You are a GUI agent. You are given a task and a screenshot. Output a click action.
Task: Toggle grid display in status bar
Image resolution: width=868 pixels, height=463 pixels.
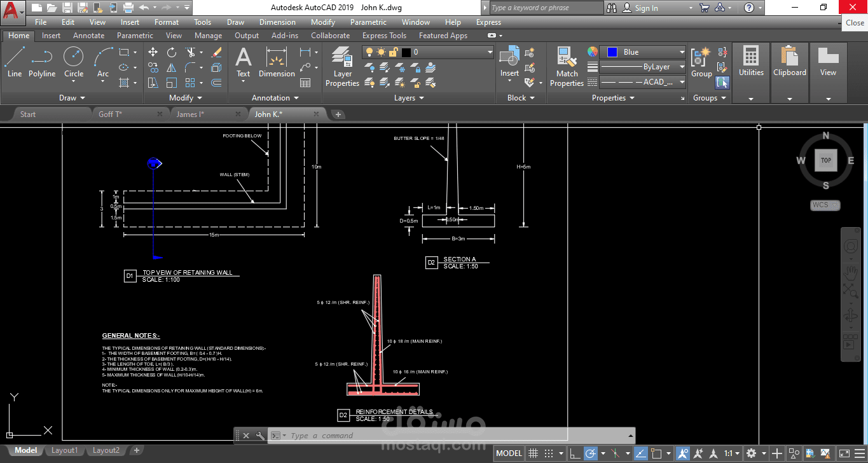(x=534, y=453)
